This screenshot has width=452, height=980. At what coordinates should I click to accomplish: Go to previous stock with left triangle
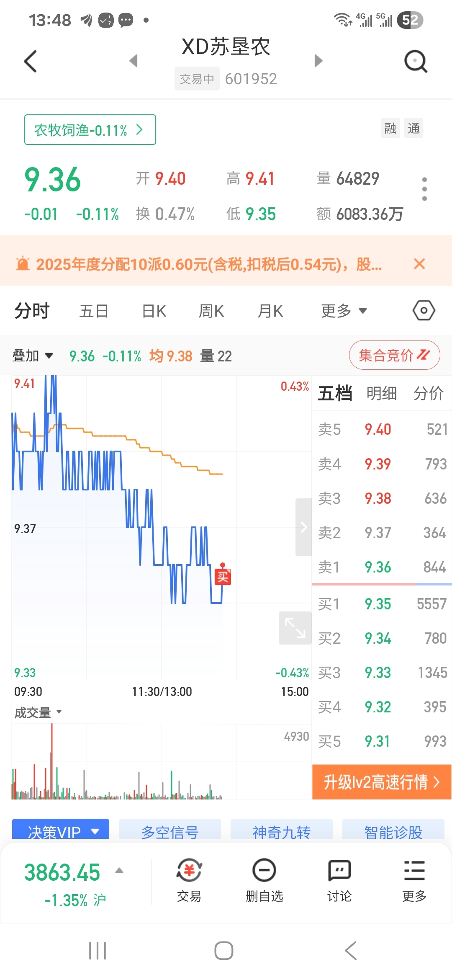[134, 61]
